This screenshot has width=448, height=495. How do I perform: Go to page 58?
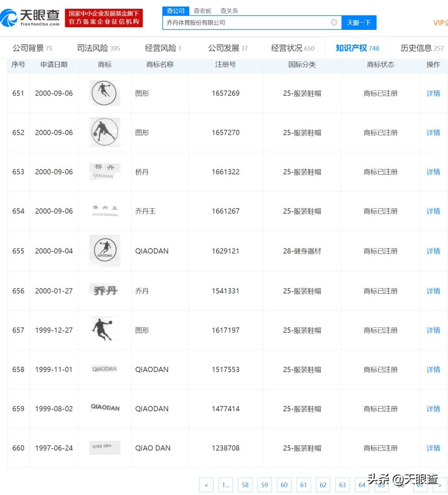click(x=245, y=485)
